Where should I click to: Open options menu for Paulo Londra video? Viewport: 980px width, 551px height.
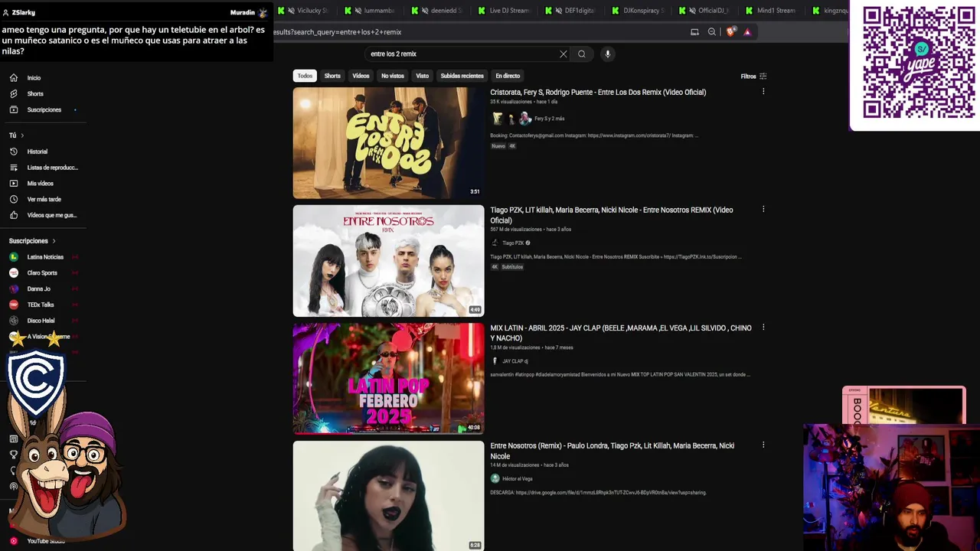763,445
